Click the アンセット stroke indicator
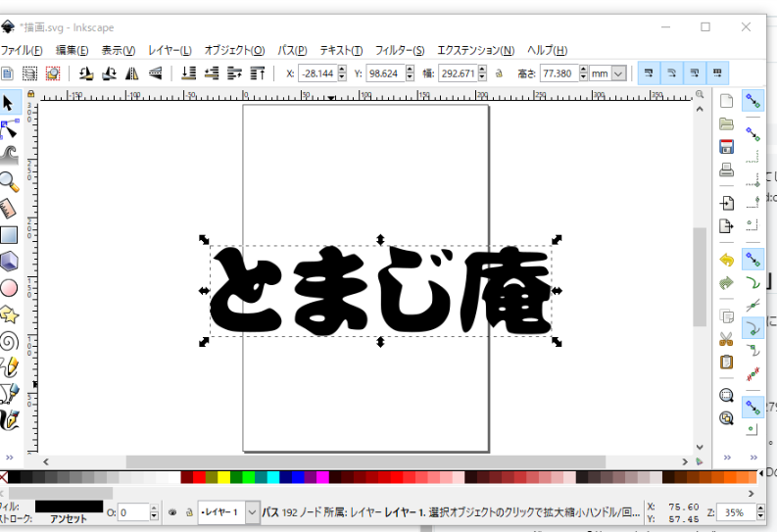This screenshot has height=532, width=777. pos(69,519)
